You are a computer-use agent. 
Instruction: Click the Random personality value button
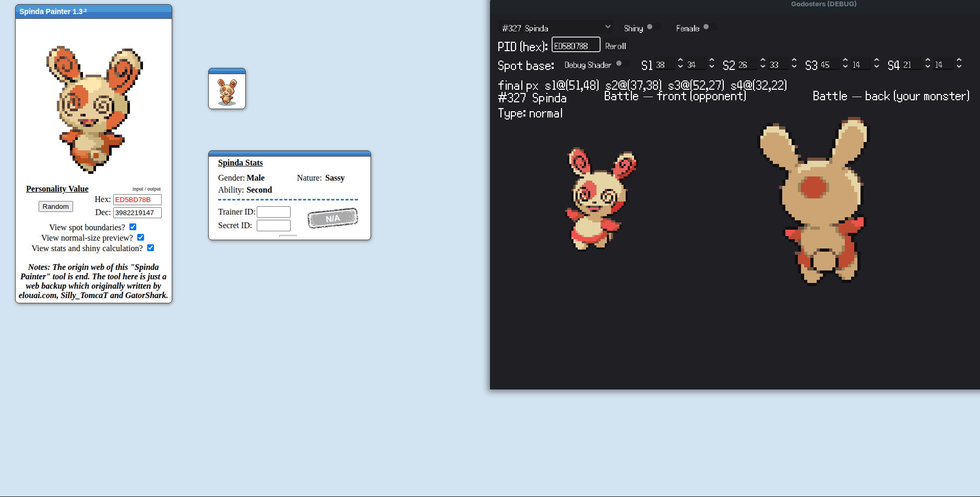[56, 206]
